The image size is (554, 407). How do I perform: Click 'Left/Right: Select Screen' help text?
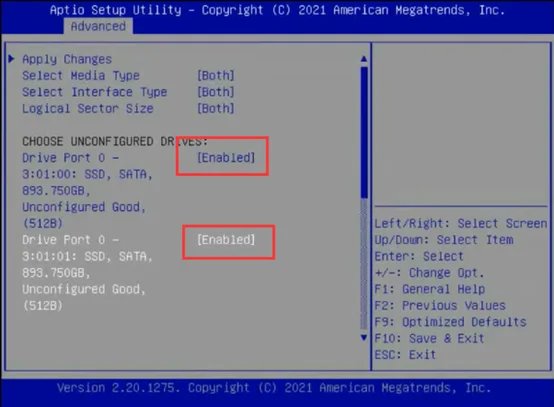click(461, 223)
